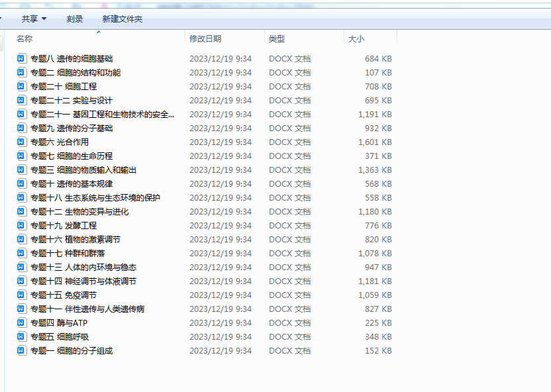The width and height of the screenshot is (551, 392).
Task: Click the sort arrow above 名称 column
Action: point(99,32)
